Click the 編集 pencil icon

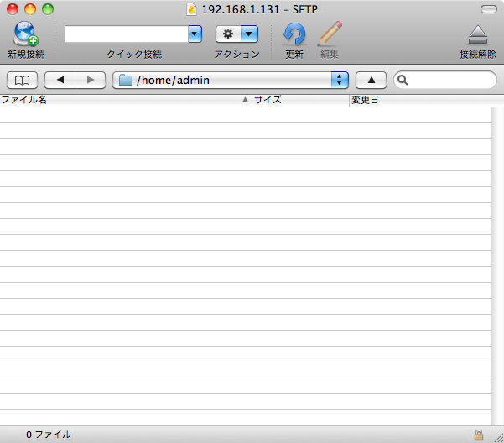point(330,34)
